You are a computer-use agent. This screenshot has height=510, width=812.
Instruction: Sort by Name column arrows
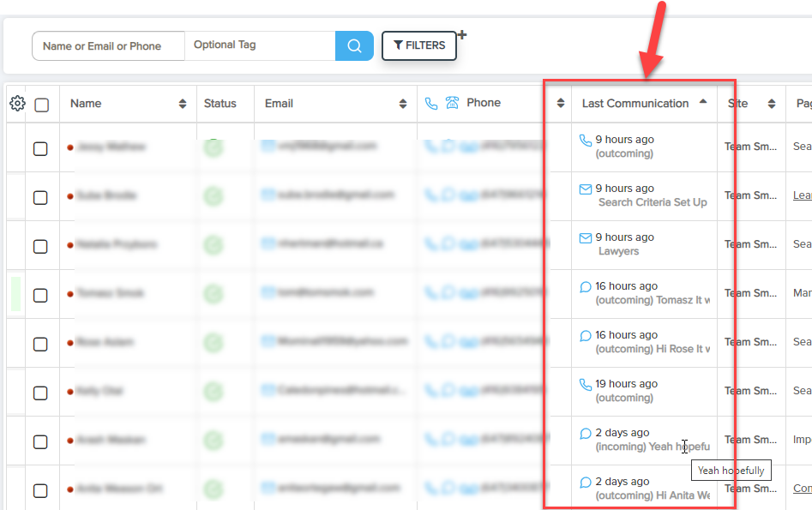(x=183, y=104)
